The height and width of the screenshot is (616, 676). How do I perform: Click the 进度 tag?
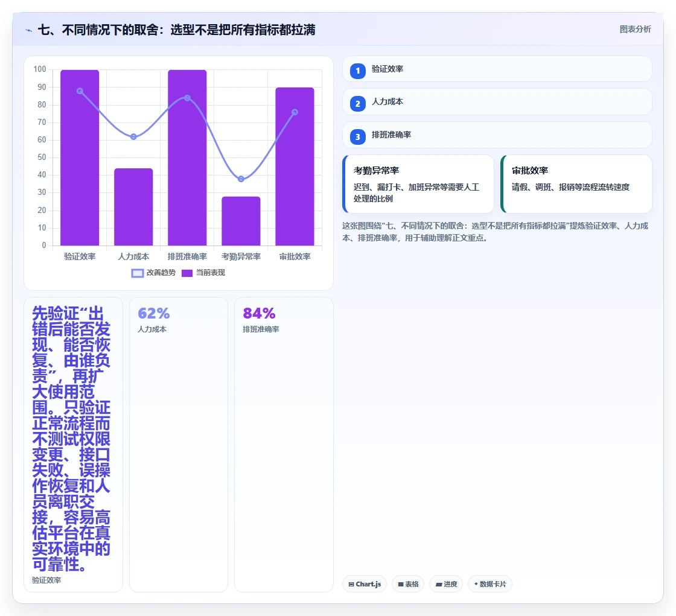click(x=446, y=584)
